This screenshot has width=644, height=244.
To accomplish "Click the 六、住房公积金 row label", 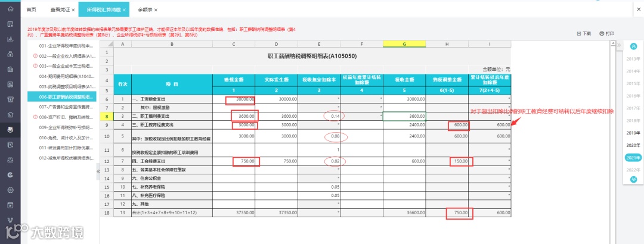I will pyautogui.click(x=172, y=178).
